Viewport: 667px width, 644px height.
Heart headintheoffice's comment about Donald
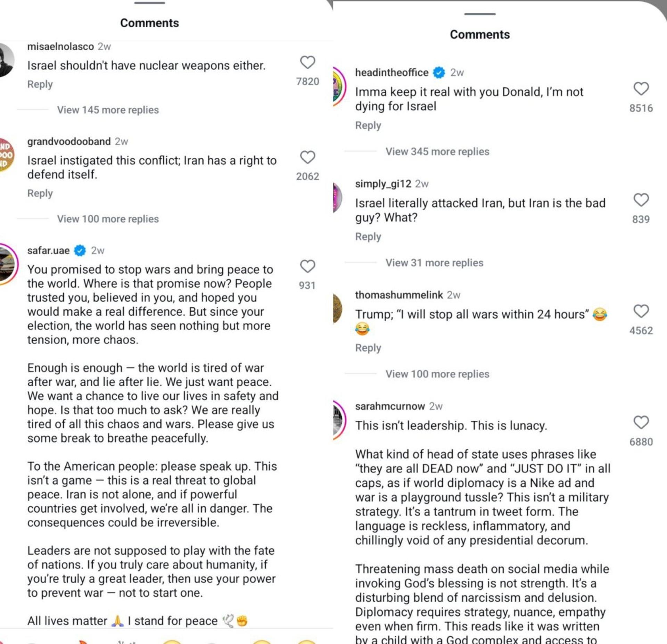click(x=641, y=89)
